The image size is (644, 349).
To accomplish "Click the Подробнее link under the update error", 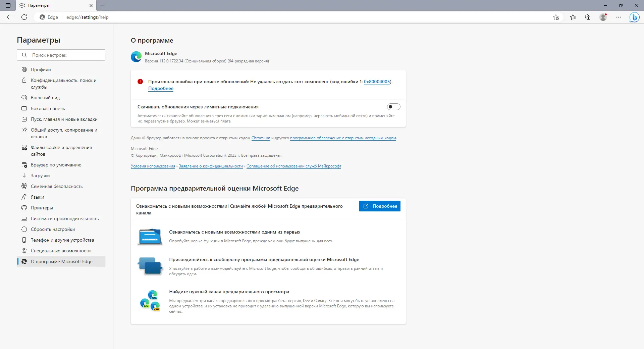I will pyautogui.click(x=161, y=88).
